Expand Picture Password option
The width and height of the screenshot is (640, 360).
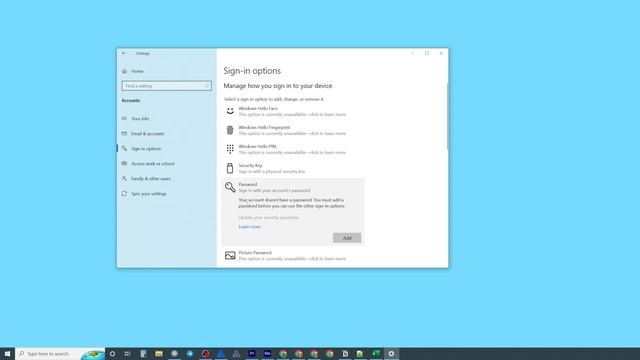click(292, 256)
